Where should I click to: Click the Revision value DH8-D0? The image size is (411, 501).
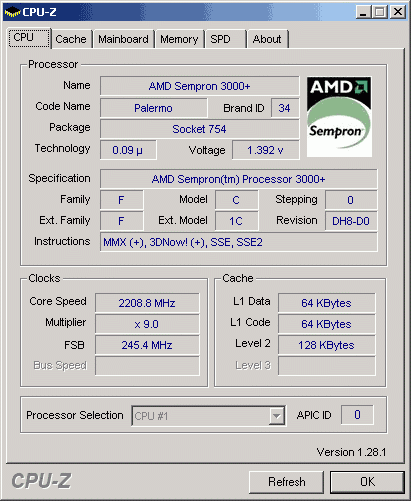click(351, 221)
